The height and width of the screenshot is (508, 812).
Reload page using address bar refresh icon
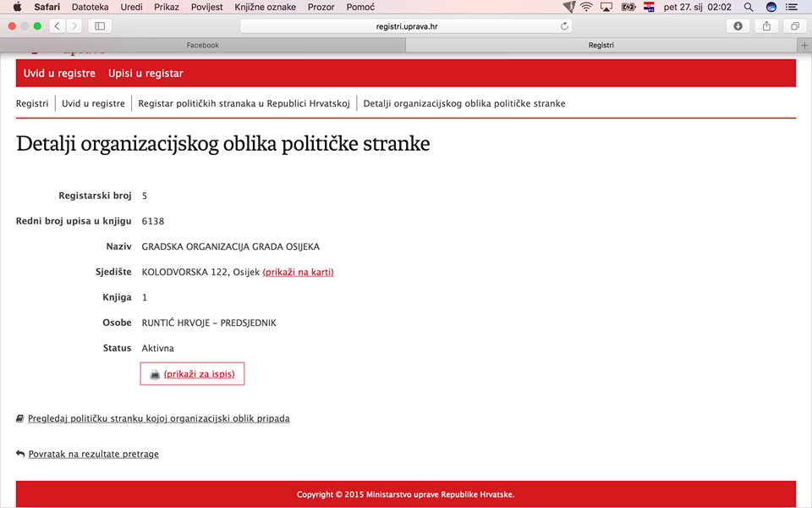(565, 26)
